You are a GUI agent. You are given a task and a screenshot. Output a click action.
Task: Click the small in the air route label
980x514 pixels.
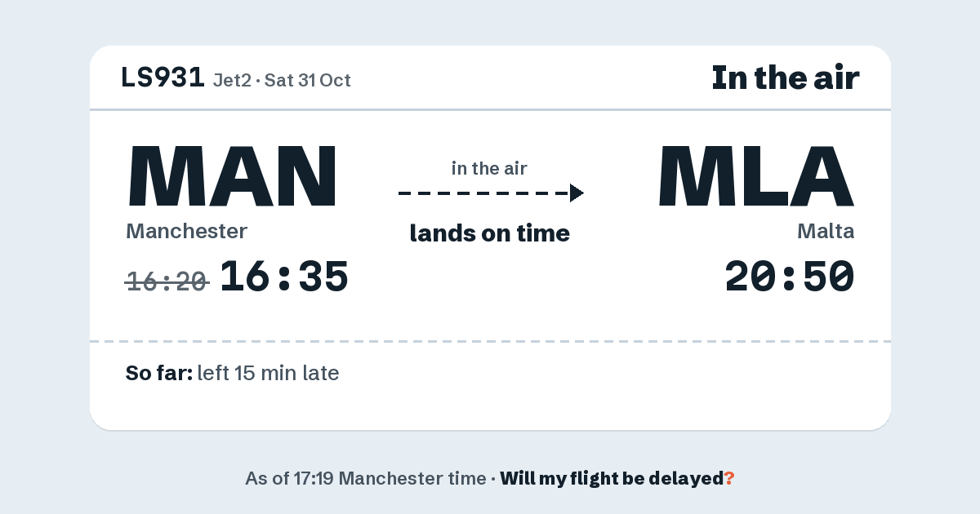489,169
